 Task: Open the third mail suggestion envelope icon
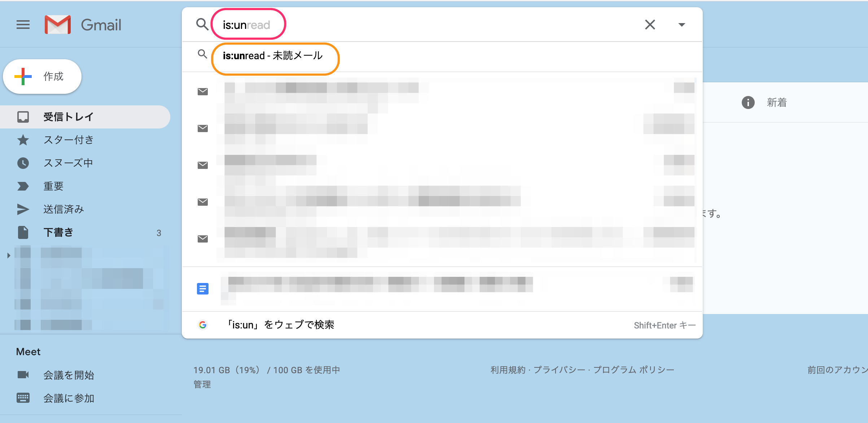click(203, 165)
